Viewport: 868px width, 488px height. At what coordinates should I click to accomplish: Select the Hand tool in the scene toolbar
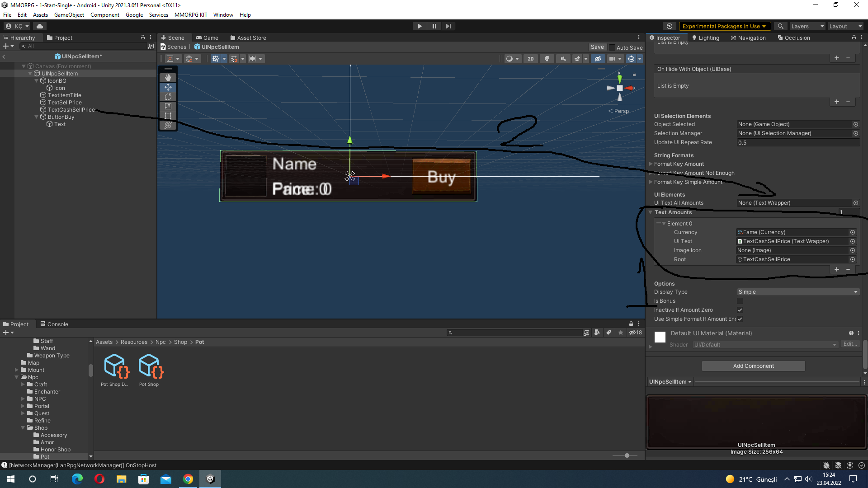168,77
